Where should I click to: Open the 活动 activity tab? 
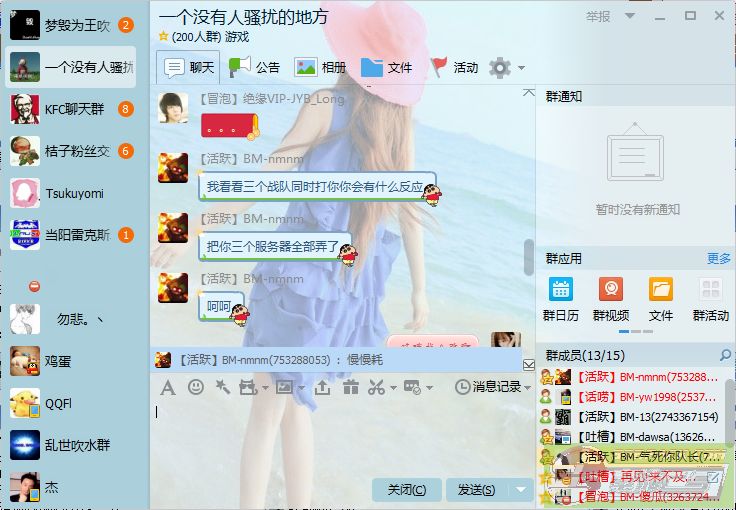click(x=453, y=67)
